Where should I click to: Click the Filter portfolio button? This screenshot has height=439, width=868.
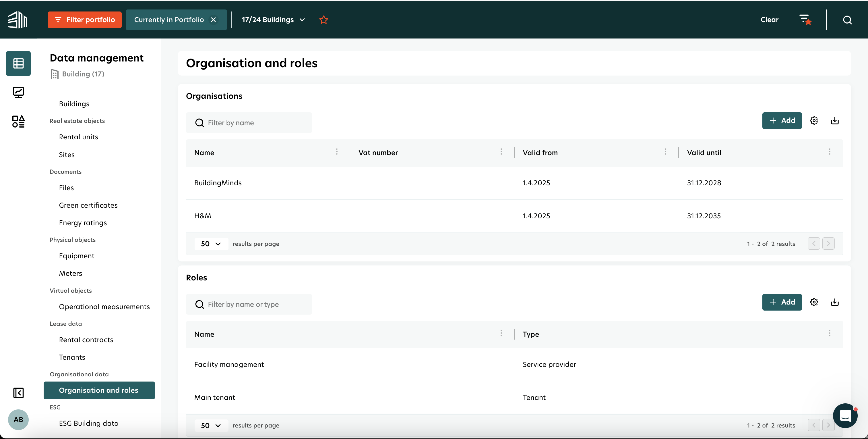(85, 20)
